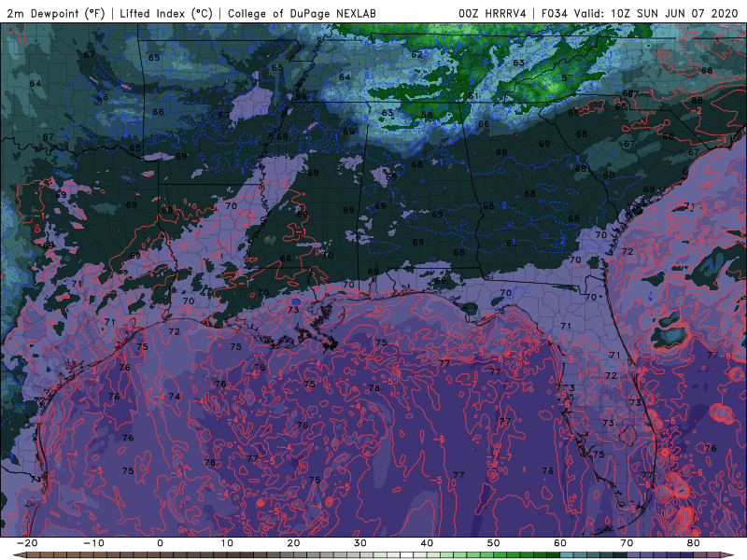The image size is (747, 560).
Task: Click the 'F034' forecast hour text
Action: coord(554,13)
